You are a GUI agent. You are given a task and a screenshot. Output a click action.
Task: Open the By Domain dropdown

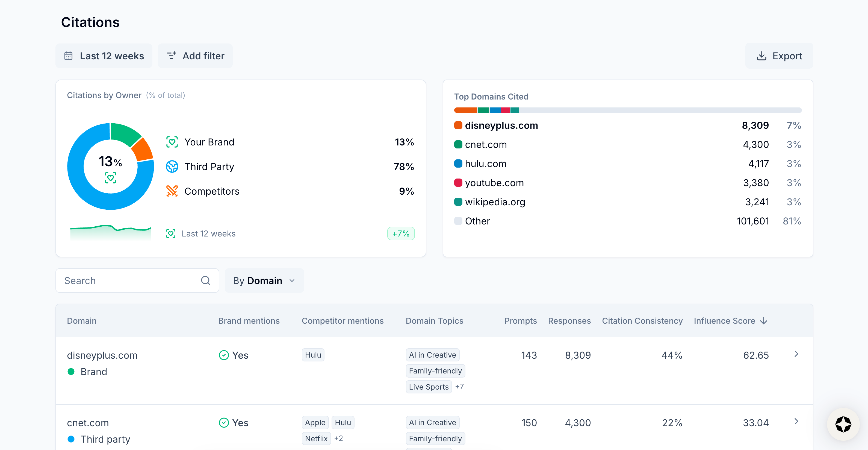click(x=264, y=280)
